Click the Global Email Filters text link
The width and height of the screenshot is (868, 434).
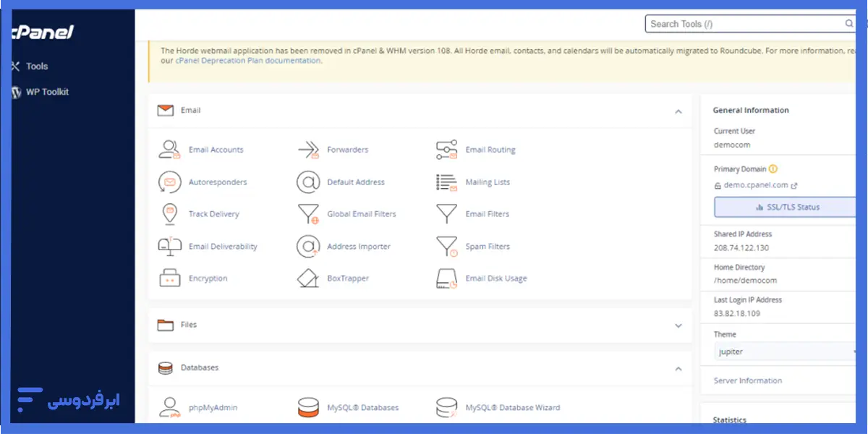pos(362,214)
